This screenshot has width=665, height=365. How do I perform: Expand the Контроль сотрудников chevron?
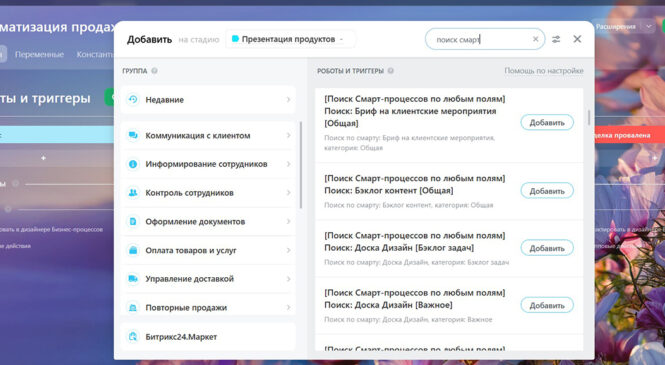tap(288, 193)
